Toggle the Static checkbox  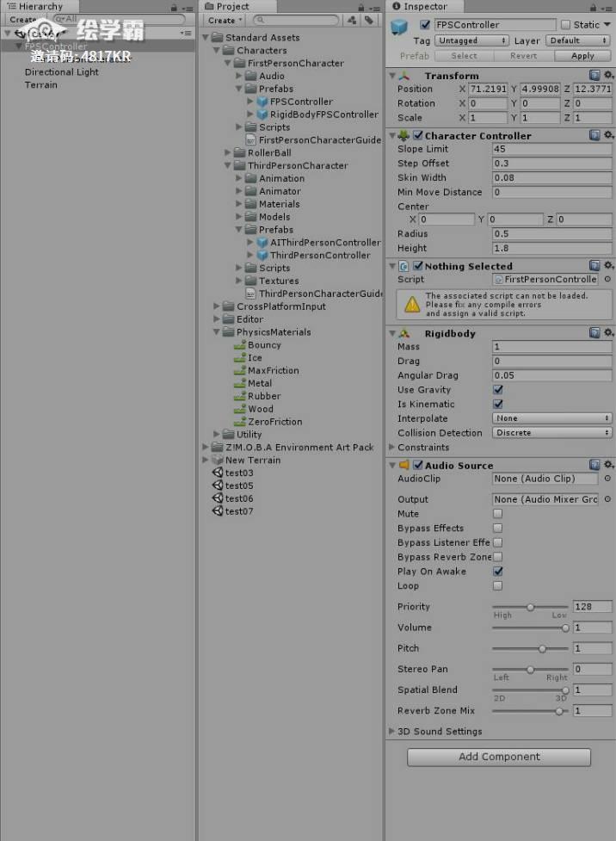(x=565, y=25)
